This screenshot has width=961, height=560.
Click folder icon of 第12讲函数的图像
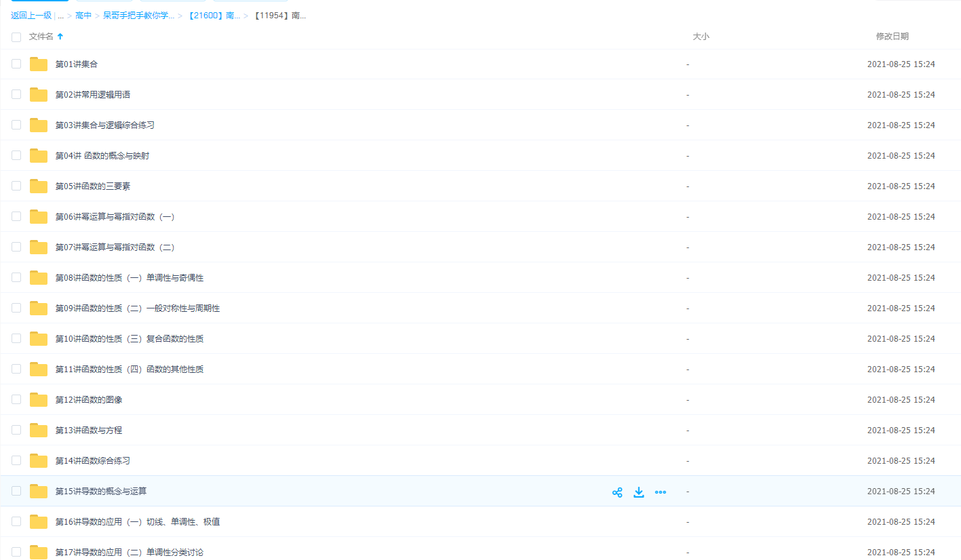(39, 400)
